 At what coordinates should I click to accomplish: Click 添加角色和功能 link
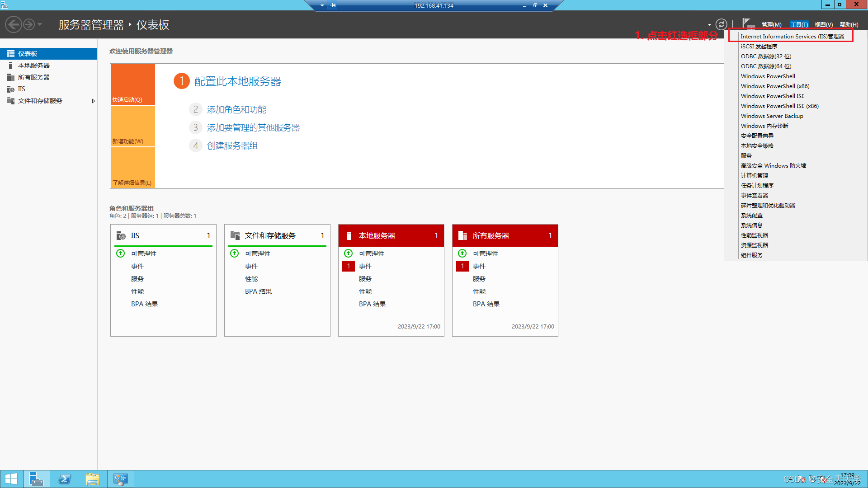pyautogui.click(x=236, y=110)
